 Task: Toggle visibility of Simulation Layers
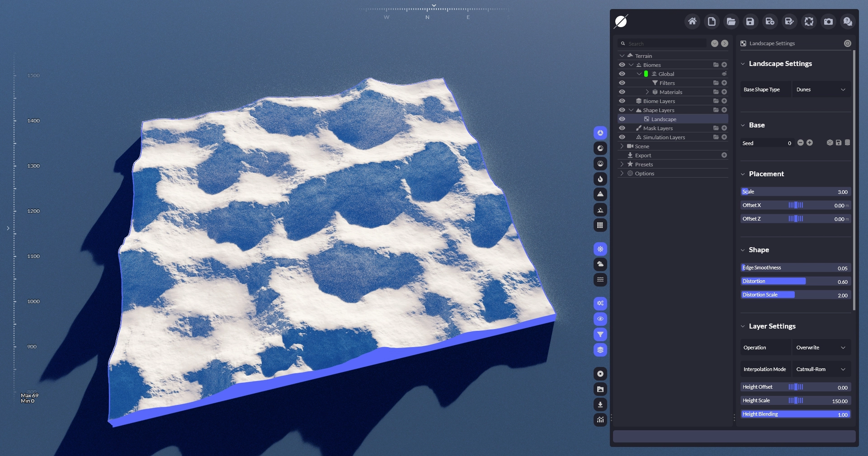pos(622,137)
